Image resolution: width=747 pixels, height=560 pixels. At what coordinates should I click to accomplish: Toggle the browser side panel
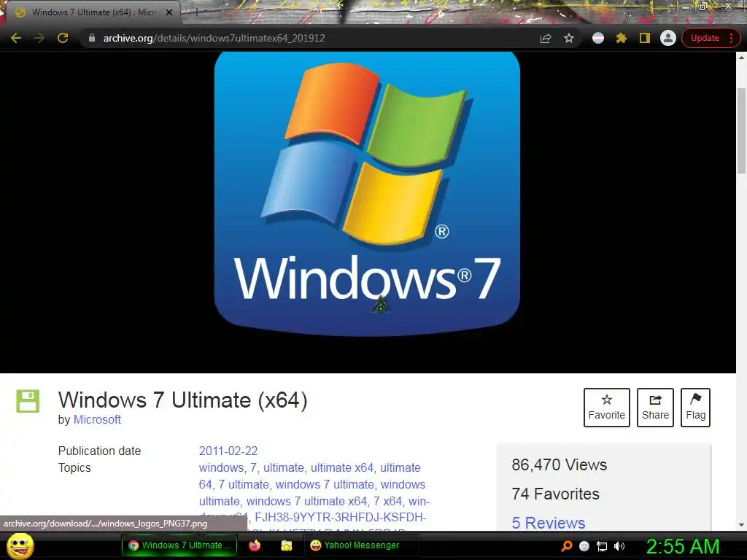[x=645, y=38]
